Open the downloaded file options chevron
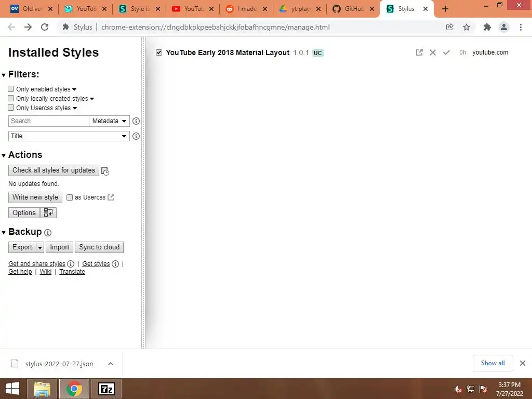The width and height of the screenshot is (532, 399). click(x=111, y=364)
